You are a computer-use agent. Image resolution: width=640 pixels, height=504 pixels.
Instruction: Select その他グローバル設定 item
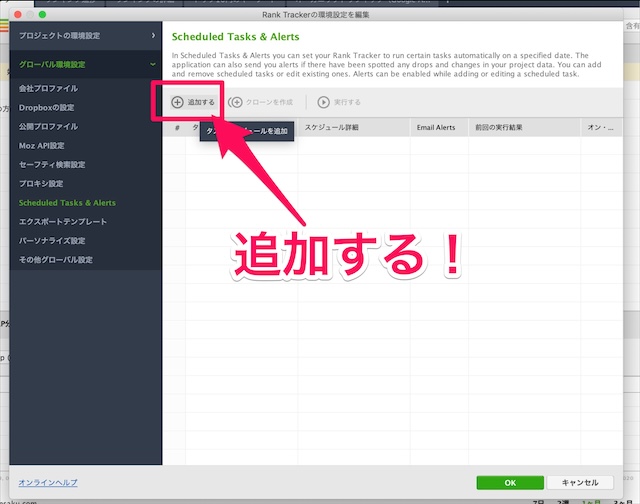point(56,260)
